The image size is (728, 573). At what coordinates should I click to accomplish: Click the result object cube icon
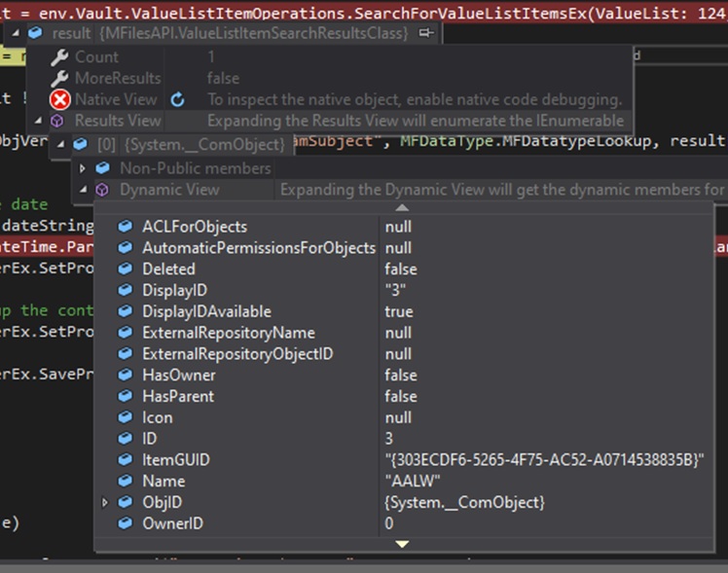35,33
